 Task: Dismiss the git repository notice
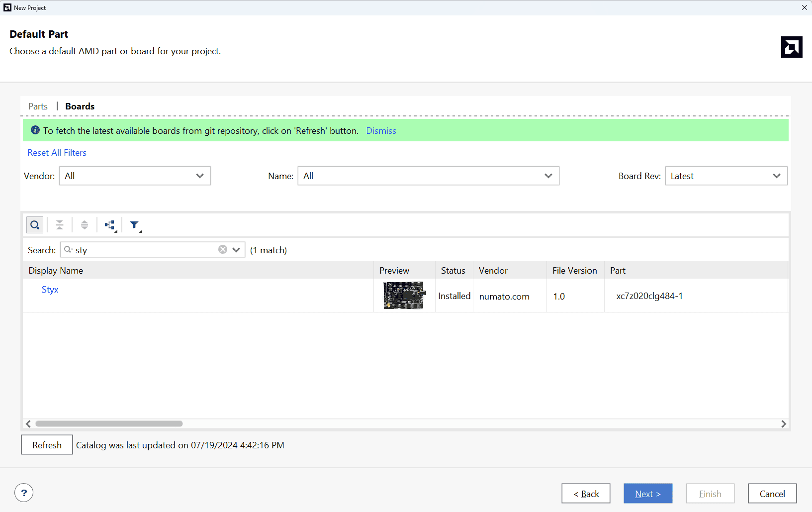tap(381, 131)
